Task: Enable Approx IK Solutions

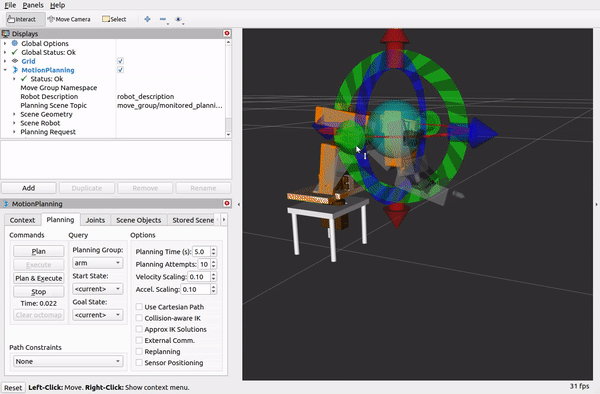Action: point(139,329)
